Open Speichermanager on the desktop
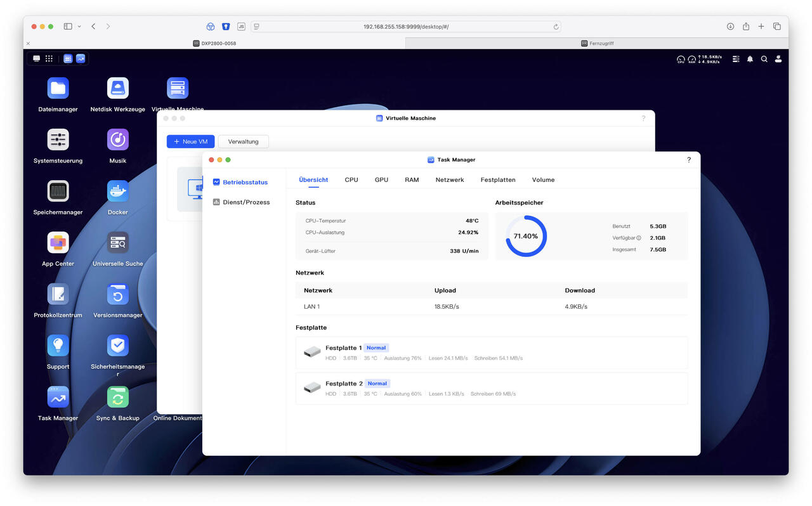This screenshot has width=812, height=506. (x=58, y=191)
